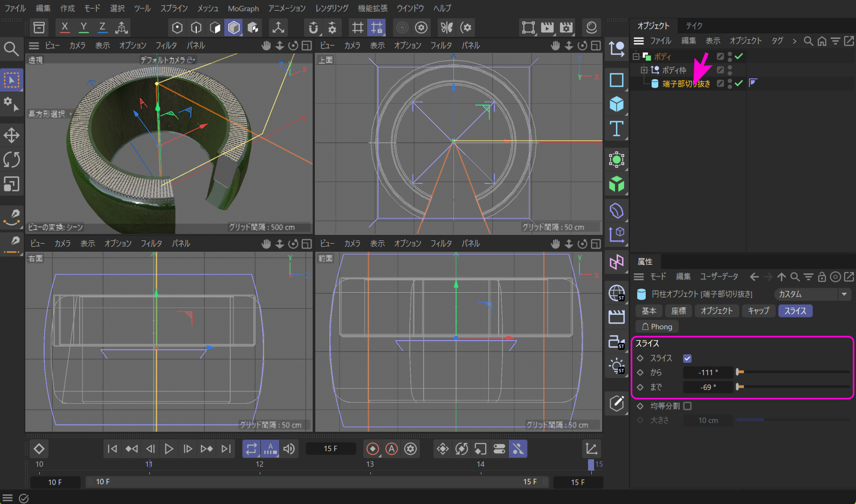Collapse the ボディ tree item
Image resolution: width=856 pixels, height=504 pixels.
click(636, 57)
